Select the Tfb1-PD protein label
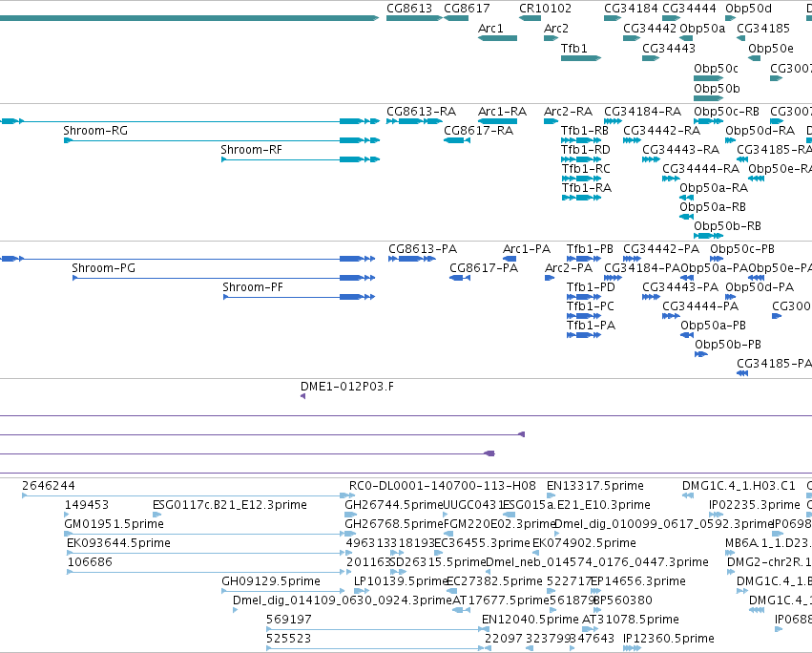Screen dimensions: 812x653 point(591,287)
